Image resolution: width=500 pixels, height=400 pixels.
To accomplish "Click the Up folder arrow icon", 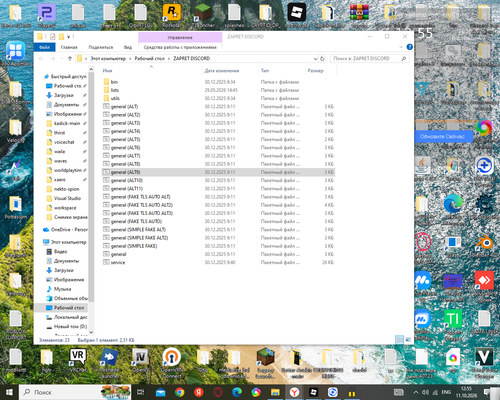I will point(70,59).
